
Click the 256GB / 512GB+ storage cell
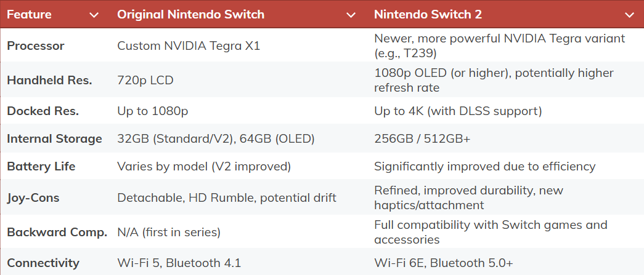[x=422, y=139]
